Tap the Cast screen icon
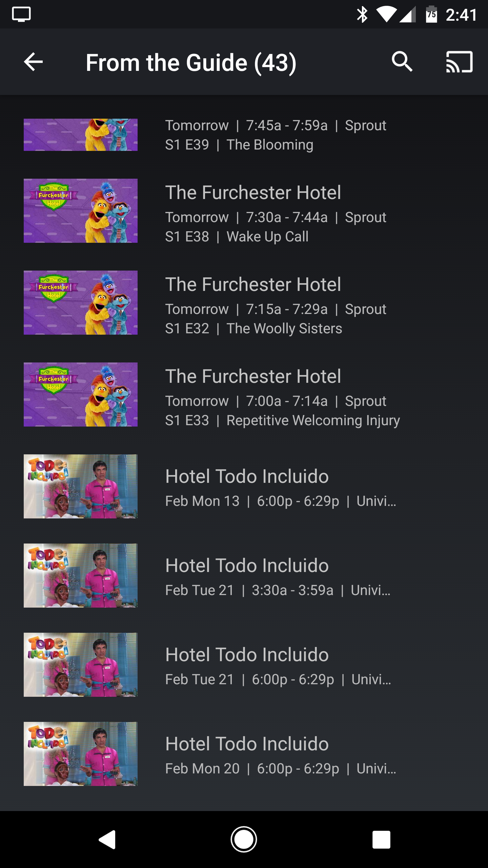 click(x=459, y=62)
